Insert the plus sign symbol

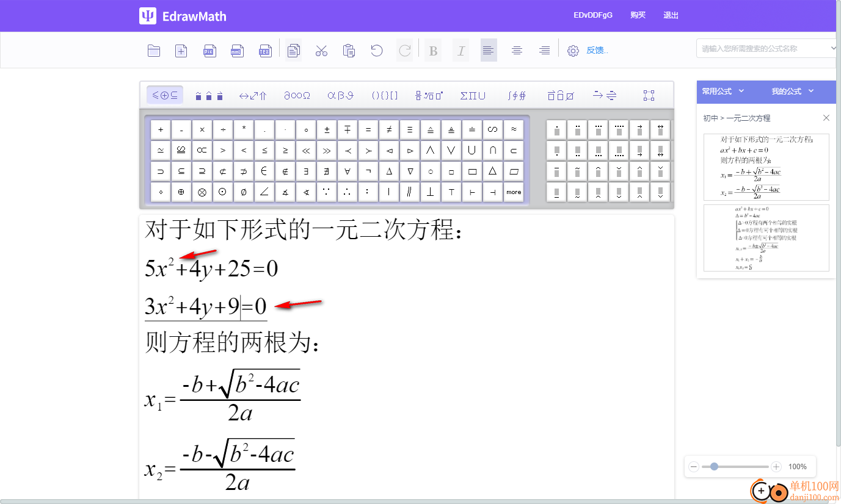(x=161, y=129)
